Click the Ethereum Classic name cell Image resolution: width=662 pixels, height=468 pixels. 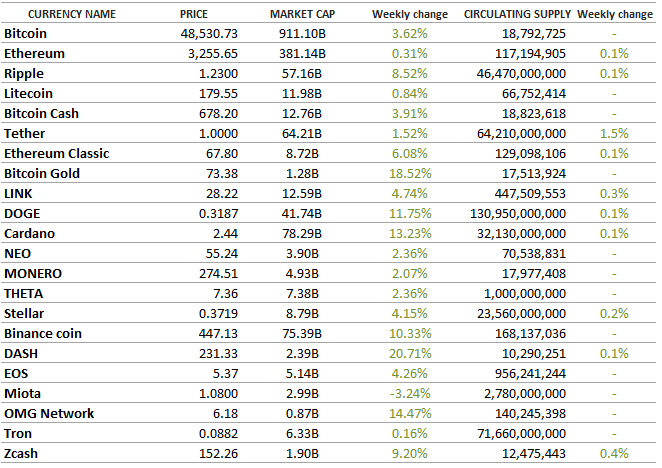click(x=57, y=154)
